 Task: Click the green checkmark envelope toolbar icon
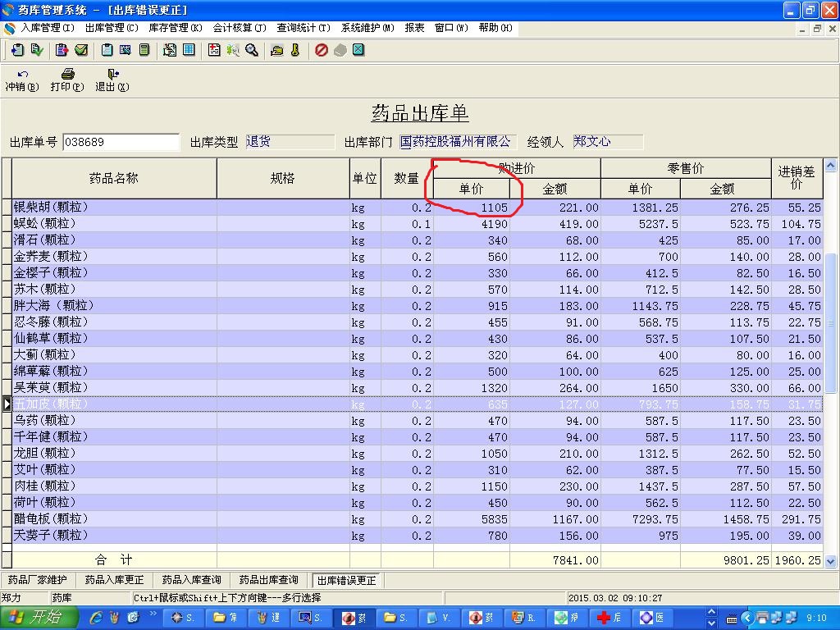click(x=81, y=50)
